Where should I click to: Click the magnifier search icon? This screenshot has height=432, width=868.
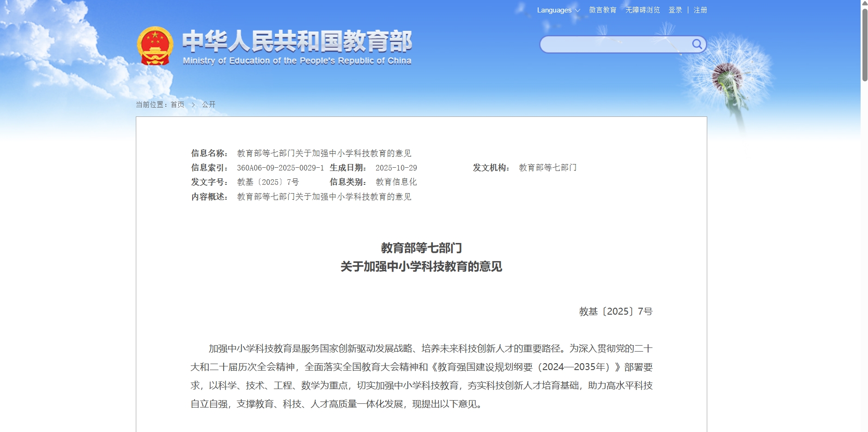point(697,44)
